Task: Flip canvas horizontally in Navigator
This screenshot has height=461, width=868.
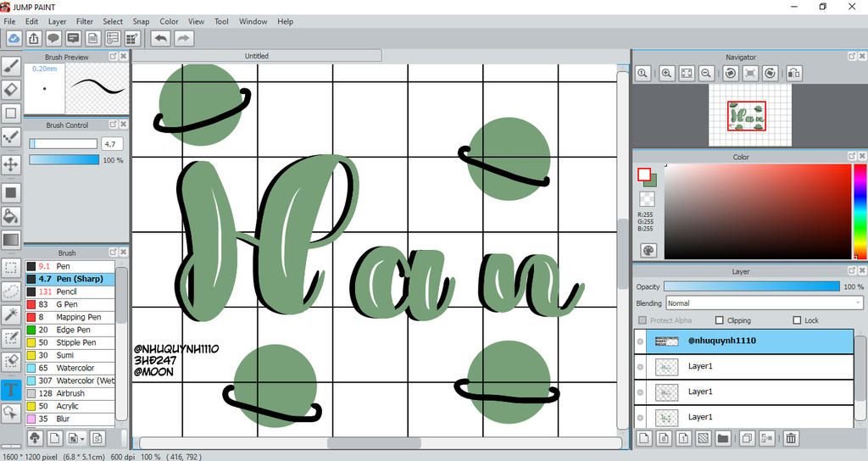Action: click(793, 73)
